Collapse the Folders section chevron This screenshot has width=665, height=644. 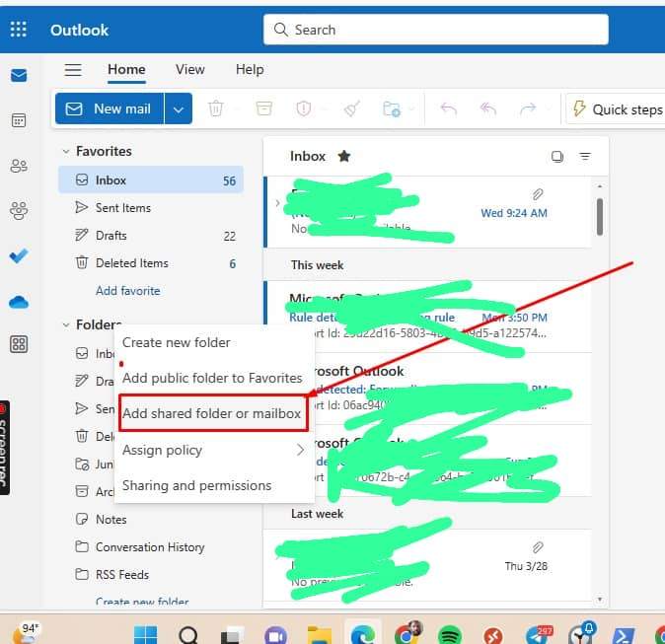coord(66,324)
